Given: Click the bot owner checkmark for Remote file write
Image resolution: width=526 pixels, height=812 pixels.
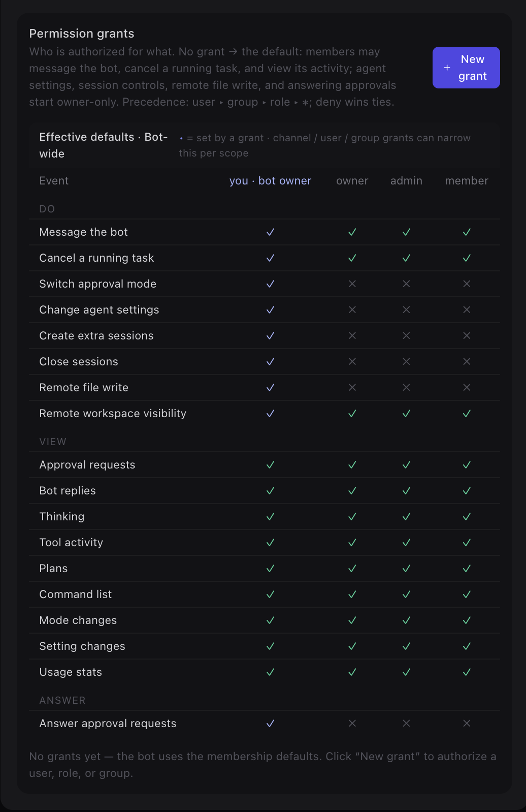Looking at the screenshot, I should tap(270, 388).
